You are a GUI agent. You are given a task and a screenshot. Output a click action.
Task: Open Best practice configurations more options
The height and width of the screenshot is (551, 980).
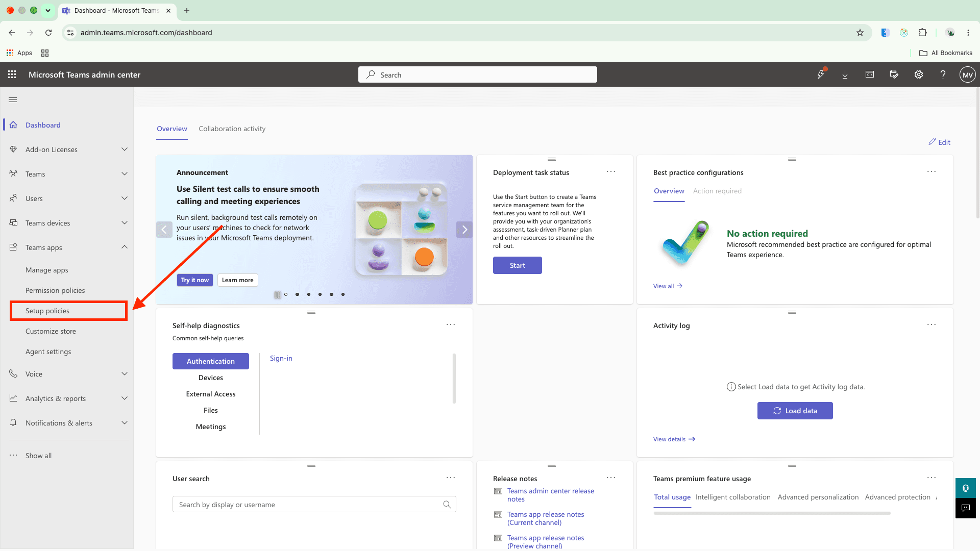pos(932,172)
